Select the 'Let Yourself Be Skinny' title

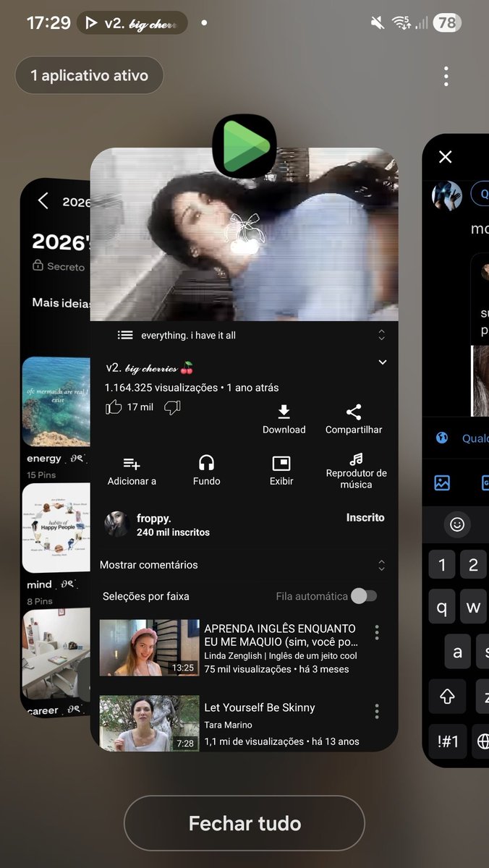(260, 707)
